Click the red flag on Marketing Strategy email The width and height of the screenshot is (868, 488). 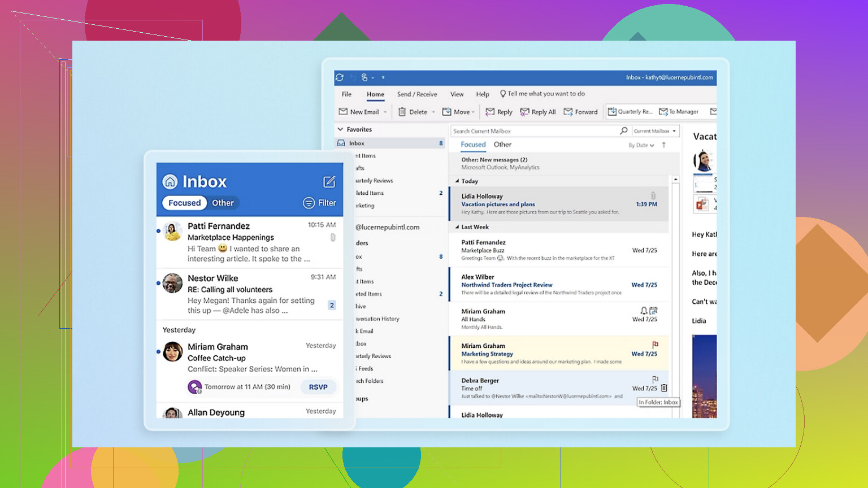pos(655,345)
